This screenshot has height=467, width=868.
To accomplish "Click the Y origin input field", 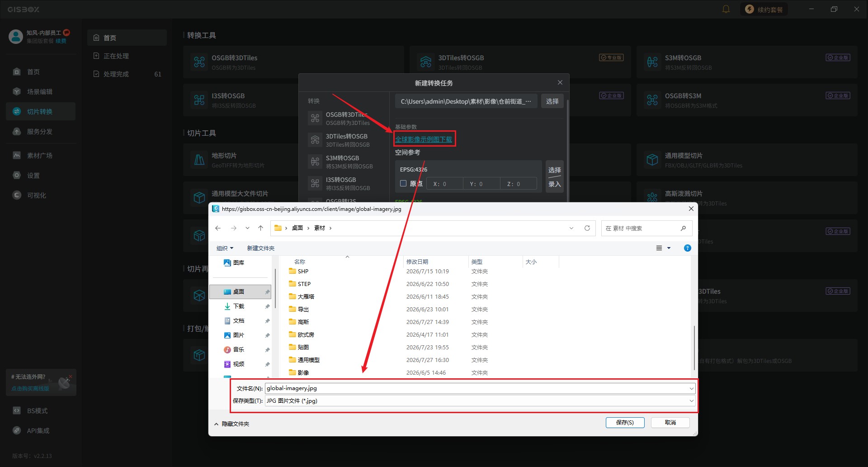I will point(482,184).
